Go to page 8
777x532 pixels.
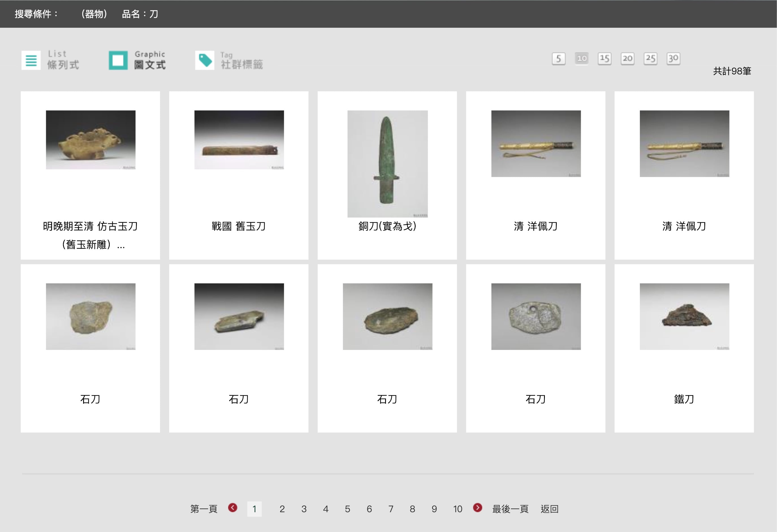pyautogui.click(x=413, y=509)
